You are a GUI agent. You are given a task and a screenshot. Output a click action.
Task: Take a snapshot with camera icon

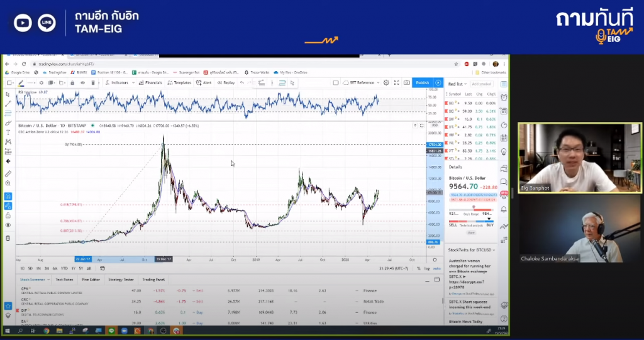point(407,82)
